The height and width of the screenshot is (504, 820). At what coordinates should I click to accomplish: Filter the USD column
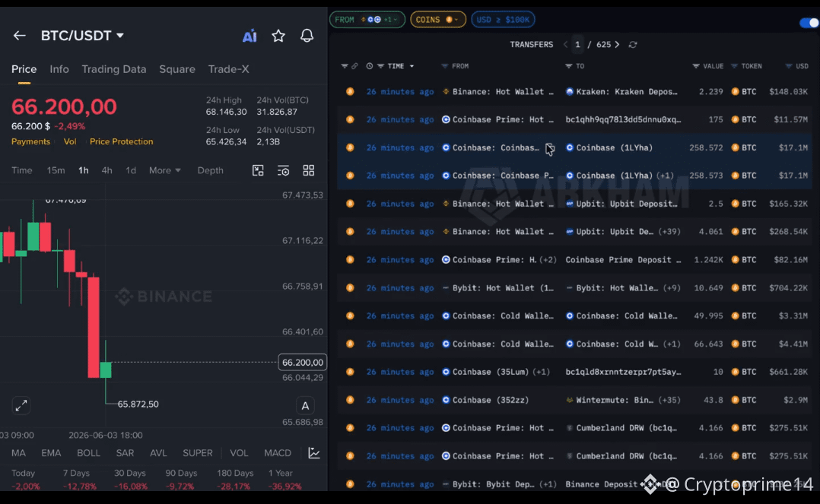(x=789, y=66)
